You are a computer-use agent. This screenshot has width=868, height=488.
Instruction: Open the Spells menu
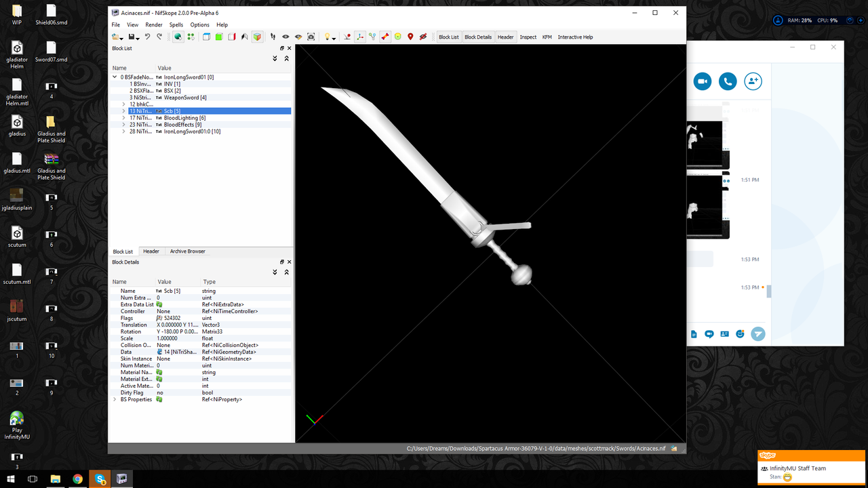176,25
